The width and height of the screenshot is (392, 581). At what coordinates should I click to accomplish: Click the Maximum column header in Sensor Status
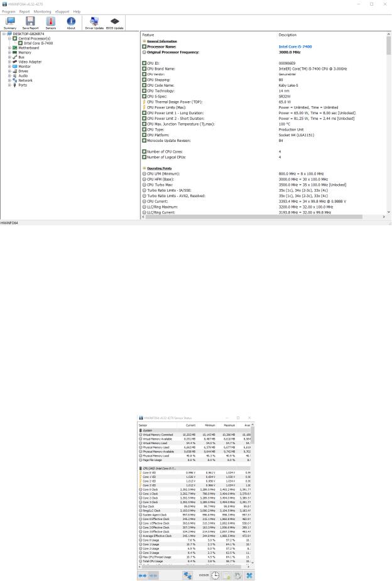[230, 425]
